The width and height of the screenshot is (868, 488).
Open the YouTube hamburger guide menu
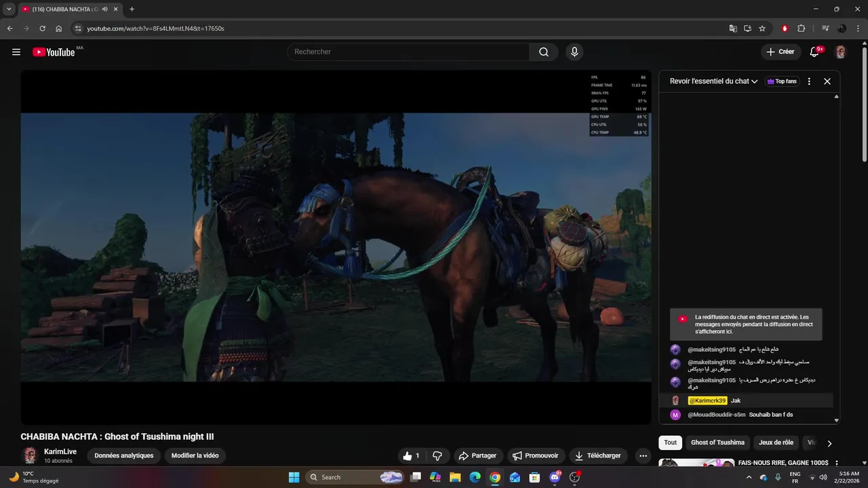pos(16,52)
